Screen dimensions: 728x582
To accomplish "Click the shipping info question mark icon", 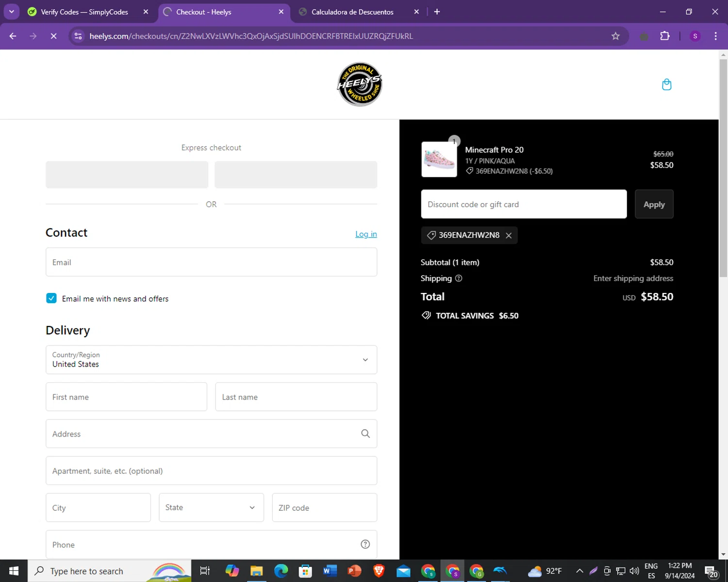I will click(459, 278).
